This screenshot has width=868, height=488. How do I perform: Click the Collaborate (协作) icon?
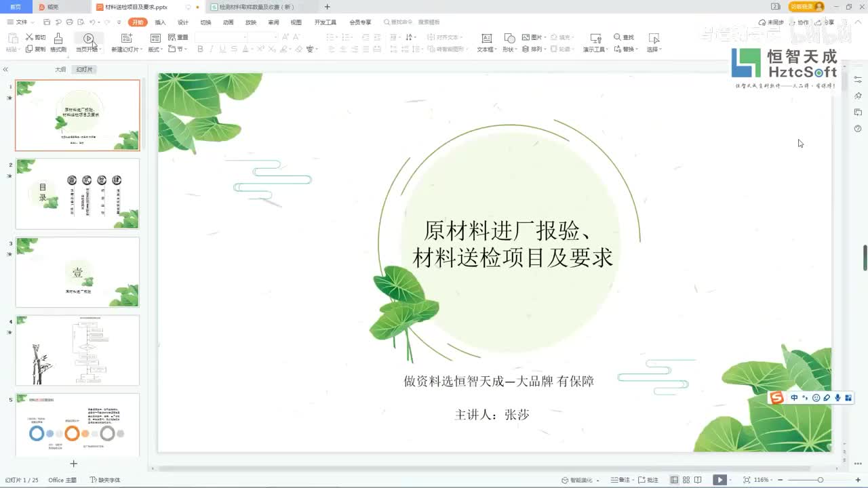pyautogui.click(x=793, y=22)
